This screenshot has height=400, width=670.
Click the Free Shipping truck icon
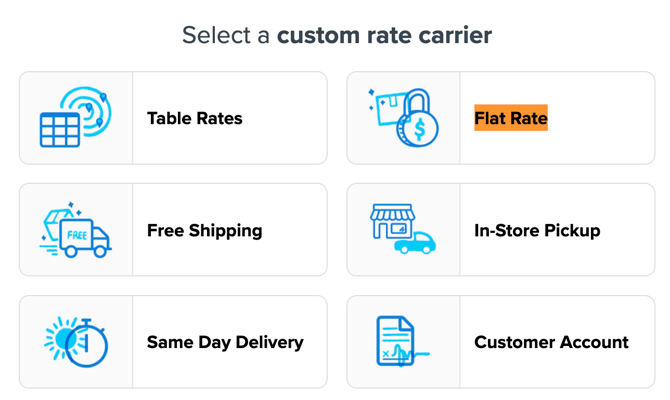point(75,231)
